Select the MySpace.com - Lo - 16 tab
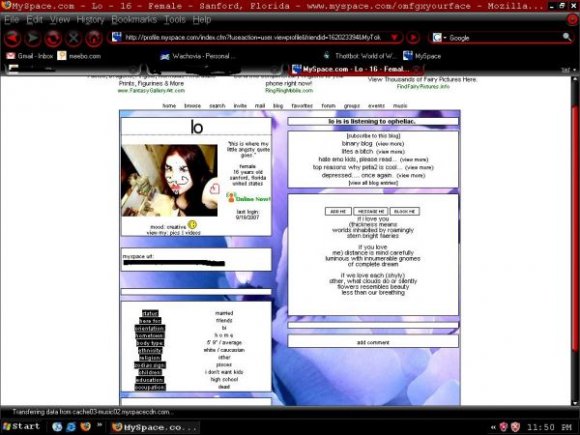Screen dimensions: 580x435 355,69
